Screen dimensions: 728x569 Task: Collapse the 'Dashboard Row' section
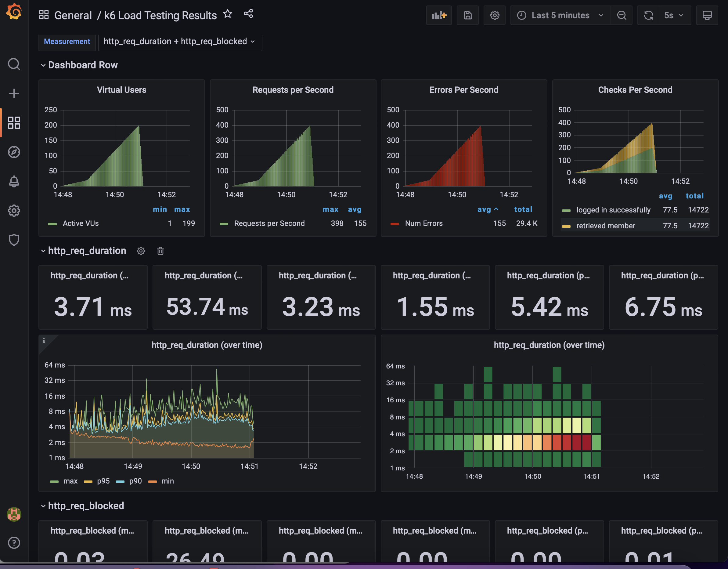tap(83, 65)
